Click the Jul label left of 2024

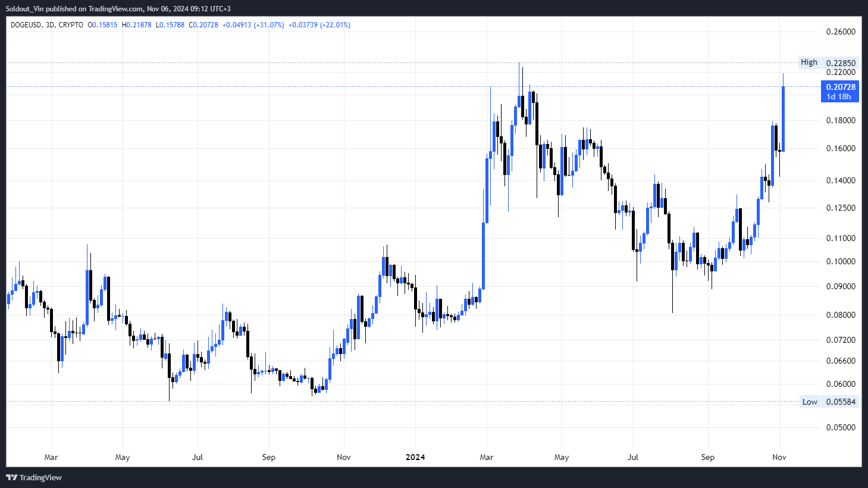[198, 457]
